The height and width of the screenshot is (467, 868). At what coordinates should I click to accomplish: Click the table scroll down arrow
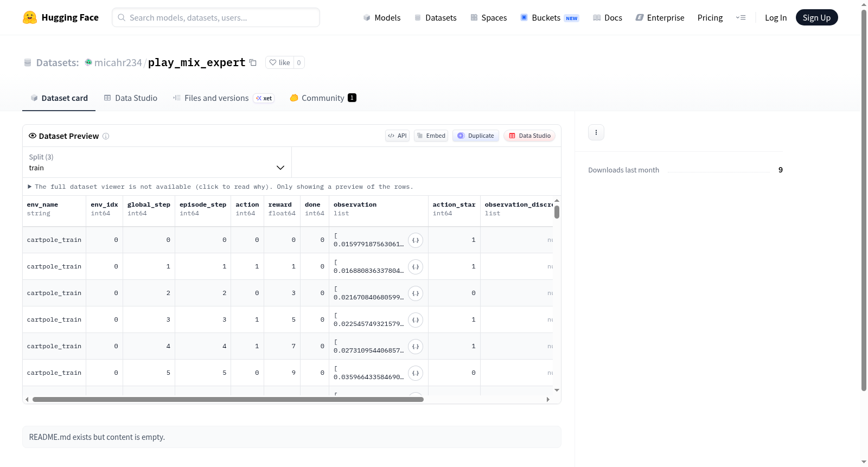tap(557, 390)
